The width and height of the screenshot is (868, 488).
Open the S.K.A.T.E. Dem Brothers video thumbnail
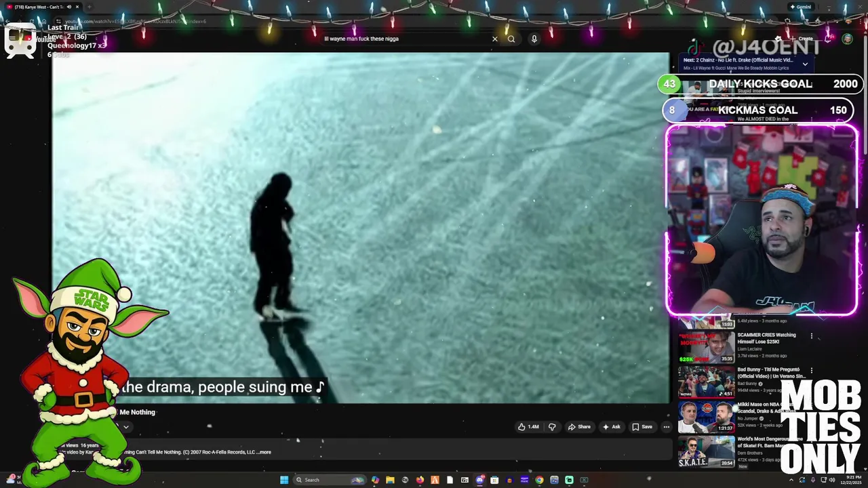coord(706,451)
